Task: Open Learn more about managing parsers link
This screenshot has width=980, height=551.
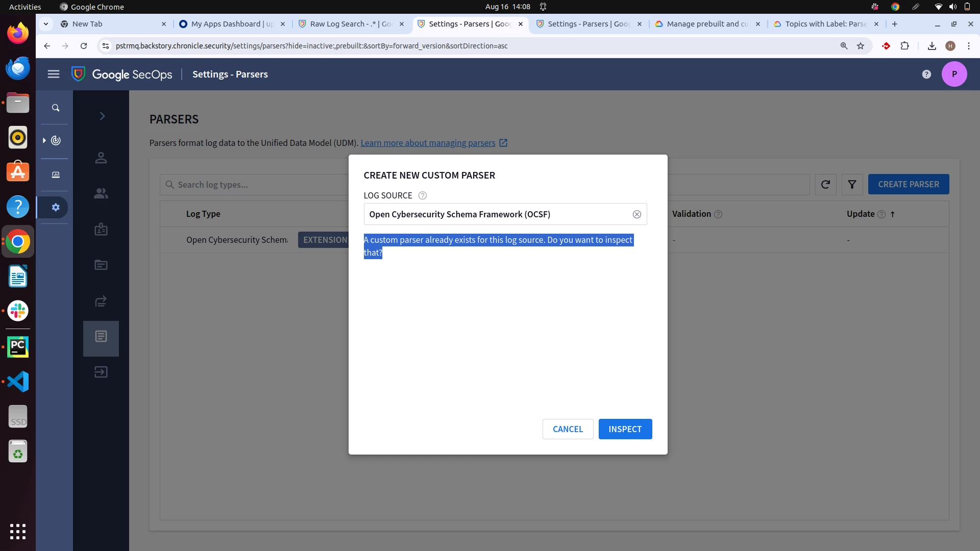Action: [x=428, y=143]
